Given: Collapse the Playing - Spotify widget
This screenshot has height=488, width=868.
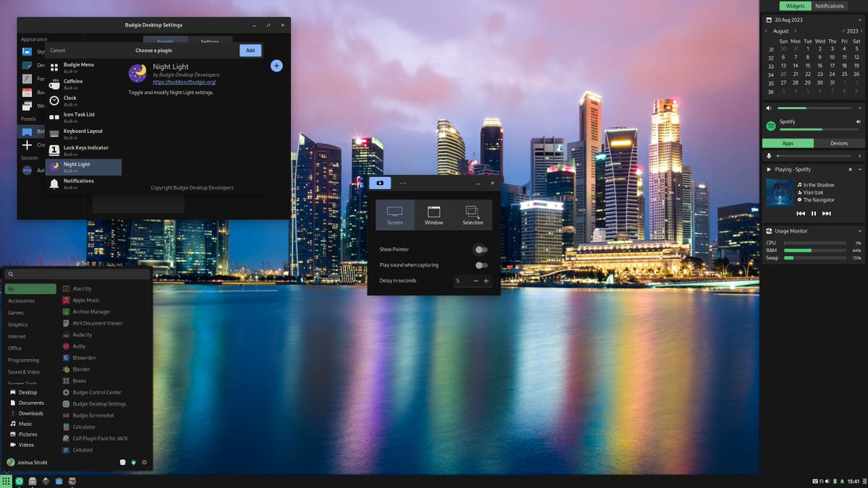Looking at the screenshot, I should tap(860, 168).
